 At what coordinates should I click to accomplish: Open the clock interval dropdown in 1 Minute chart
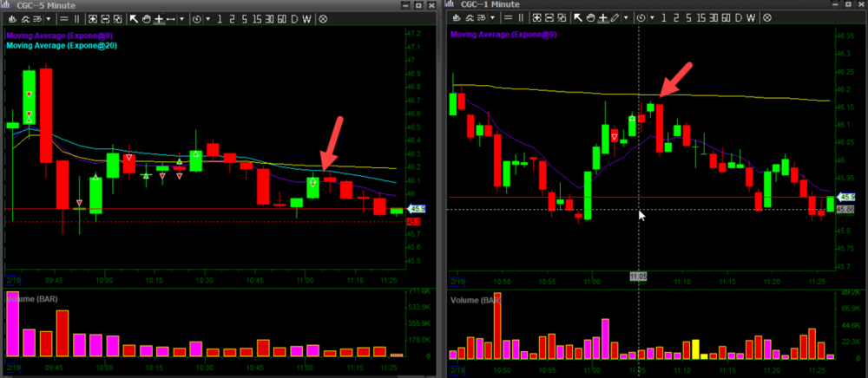[651, 17]
